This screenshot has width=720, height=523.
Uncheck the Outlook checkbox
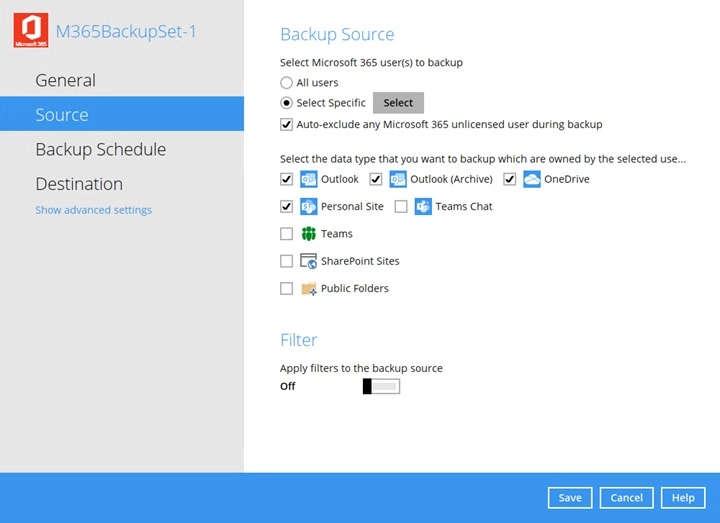(286, 179)
